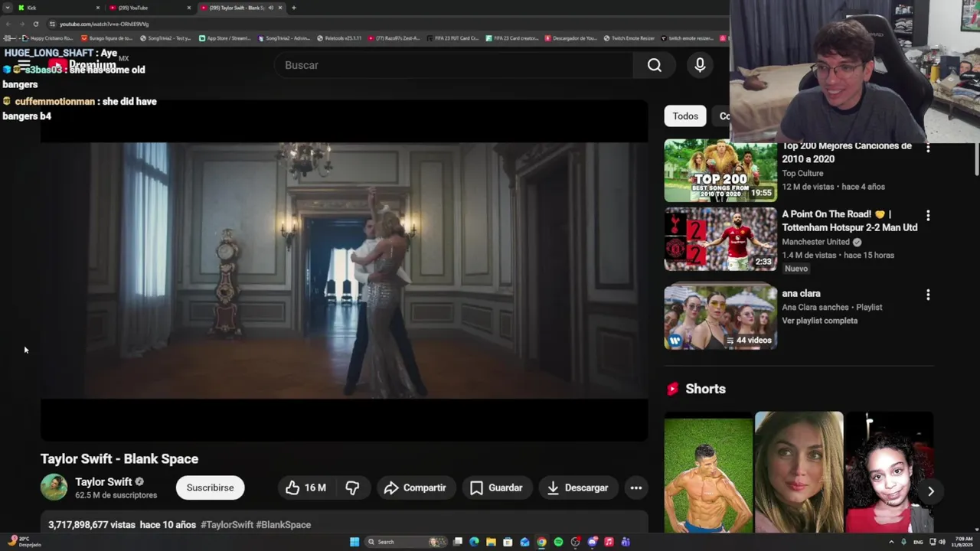
Task: Mute the Taylor Swift tab audio
Action: 270,8
